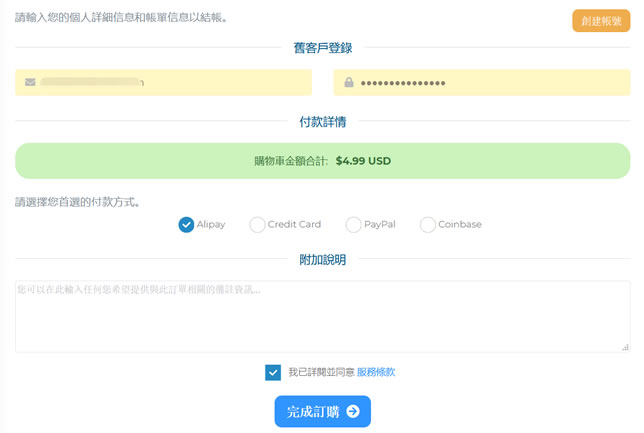This screenshot has height=433, width=644.
Task: Pick the PayPal radio button
Action: (x=353, y=225)
